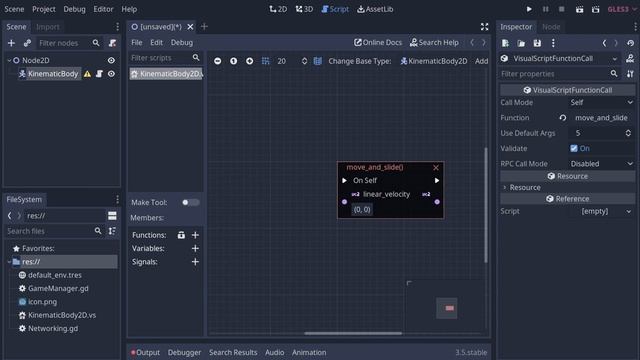Toggle the Make Tool switch
Image resolution: width=640 pixels, height=360 pixels.
click(191, 202)
